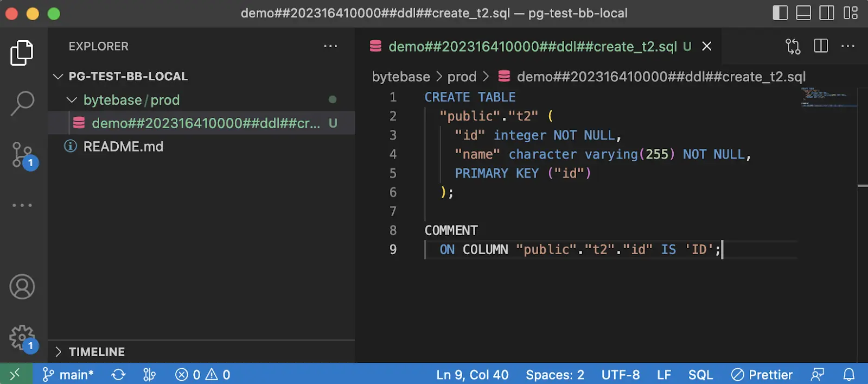
Task: Open Source Control view with 1 change
Action: click(24, 155)
